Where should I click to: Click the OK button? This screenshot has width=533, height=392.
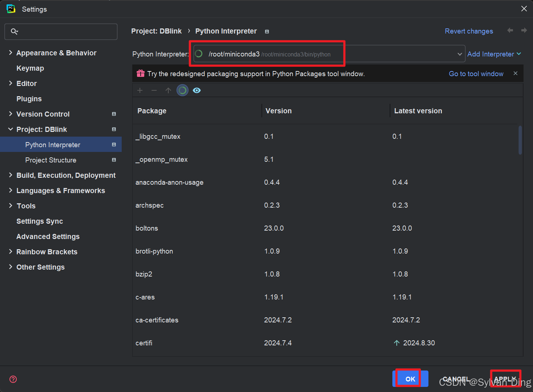coord(410,379)
